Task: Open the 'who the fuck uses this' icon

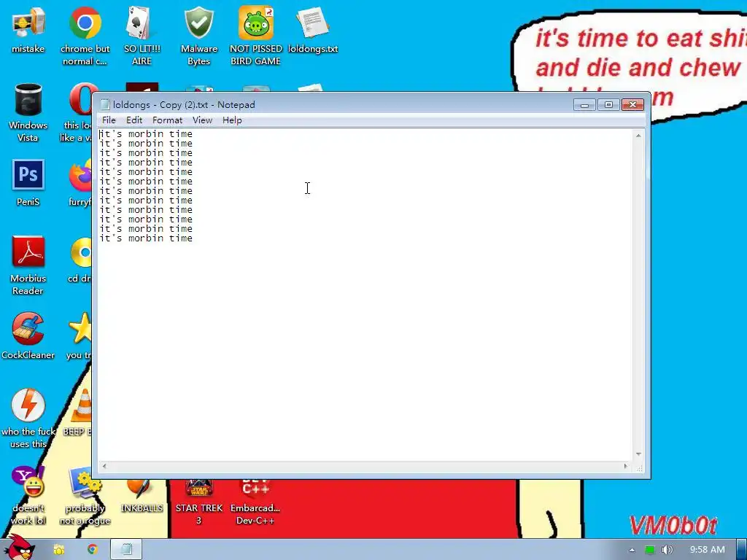Action: tap(28, 419)
